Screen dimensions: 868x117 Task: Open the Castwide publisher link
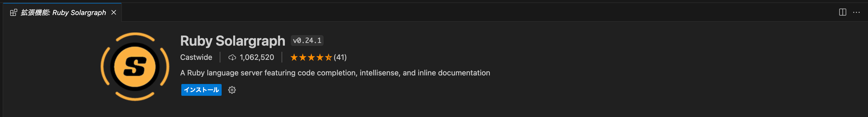196,57
